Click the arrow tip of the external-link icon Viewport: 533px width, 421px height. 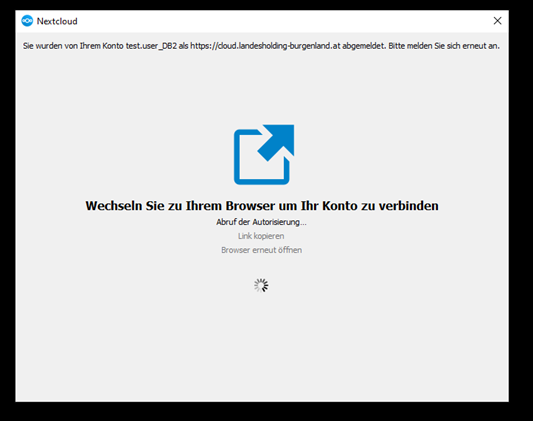pos(285,134)
